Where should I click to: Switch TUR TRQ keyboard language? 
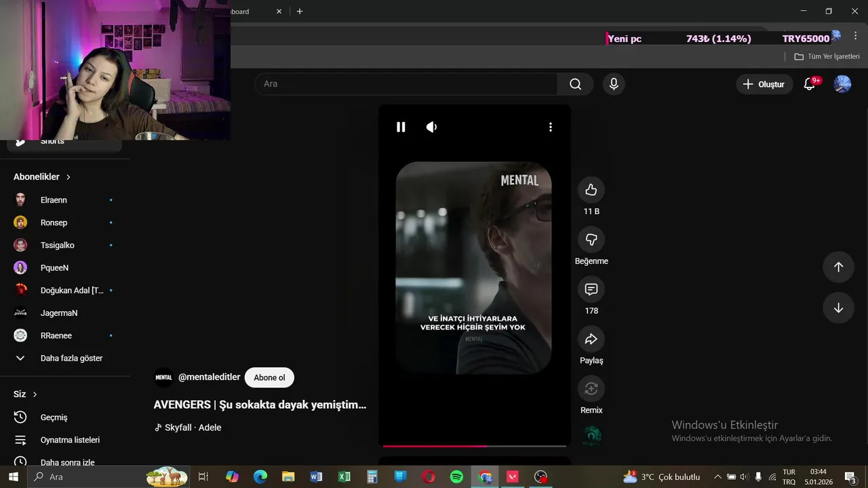[x=789, y=476]
